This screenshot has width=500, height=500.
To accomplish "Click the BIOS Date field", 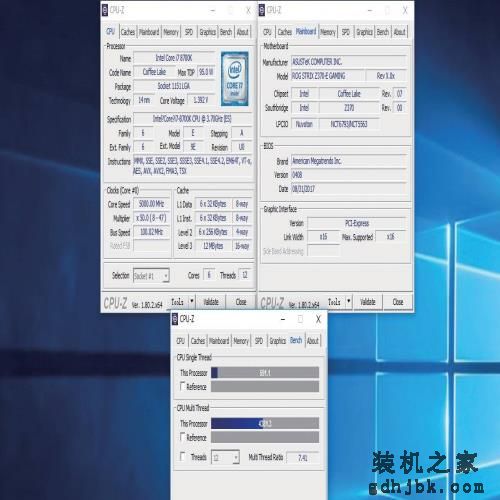I will coord(349,189).
